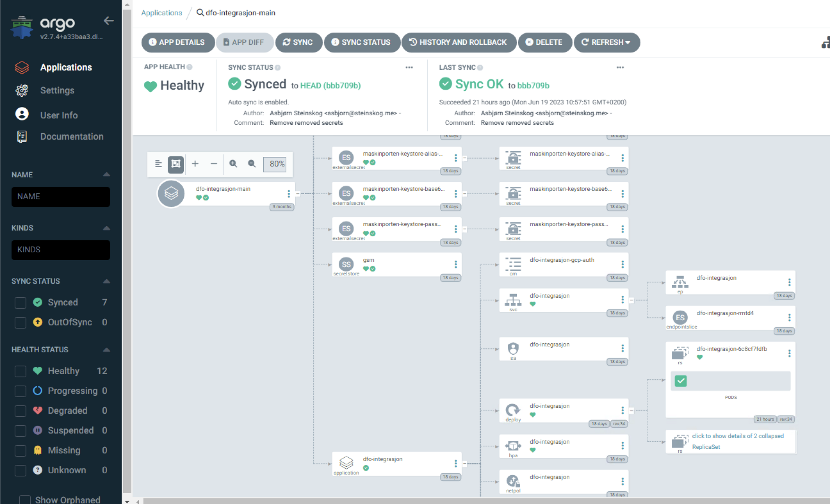Go to Settings in the sidebar
This screenshot has width=830, height=504.
[x=57, y=90]
